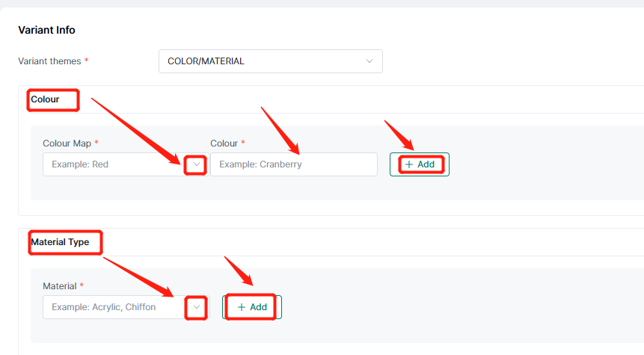Click the Material field chevron arrow
The image size is (644, 355).
tap(196, 307)
